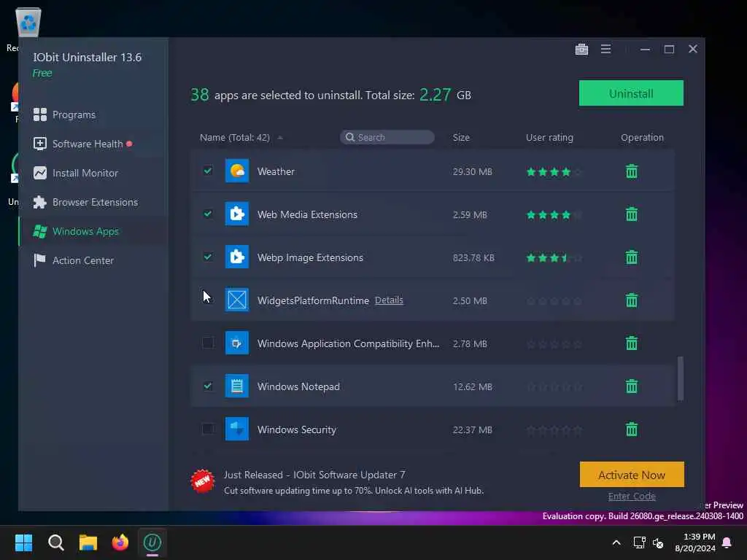747x560 pixels.
Task: Open the toolbox briefcase icon
Action: [x=581, y=49]
